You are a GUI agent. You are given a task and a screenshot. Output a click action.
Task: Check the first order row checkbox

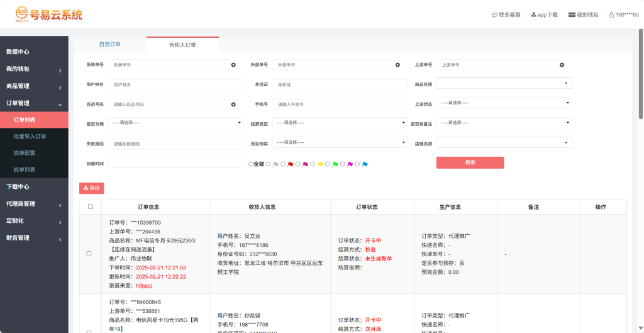[x=89, y=254]
